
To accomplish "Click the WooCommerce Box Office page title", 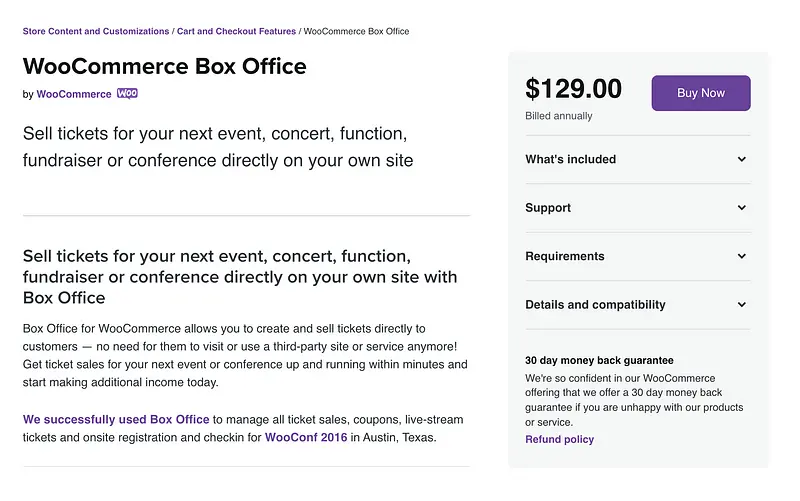I will coord(164,67).
